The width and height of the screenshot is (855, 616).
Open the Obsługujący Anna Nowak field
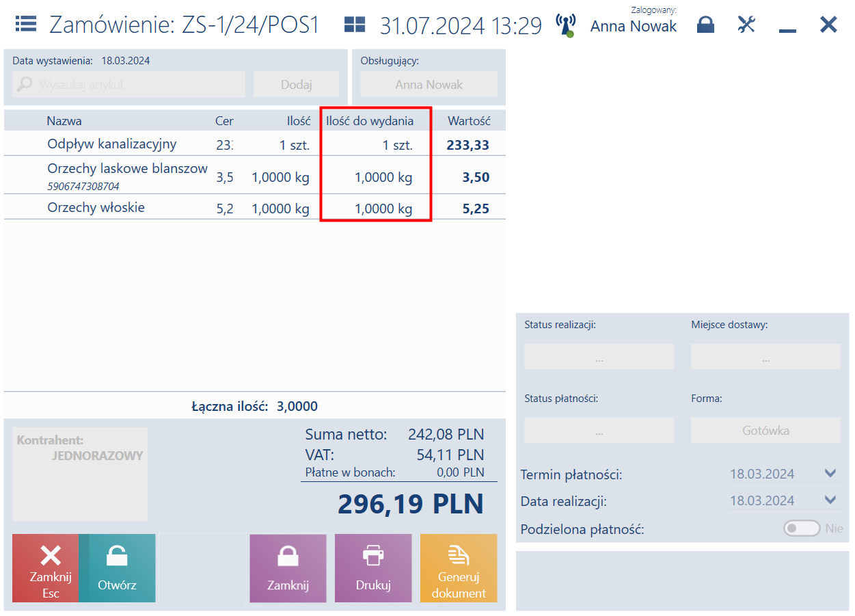click(429, 85)
